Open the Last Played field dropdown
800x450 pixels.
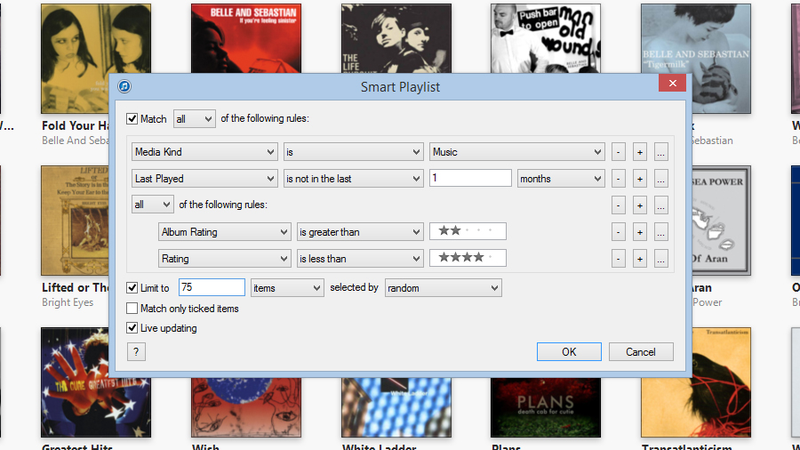pos(205,179)
